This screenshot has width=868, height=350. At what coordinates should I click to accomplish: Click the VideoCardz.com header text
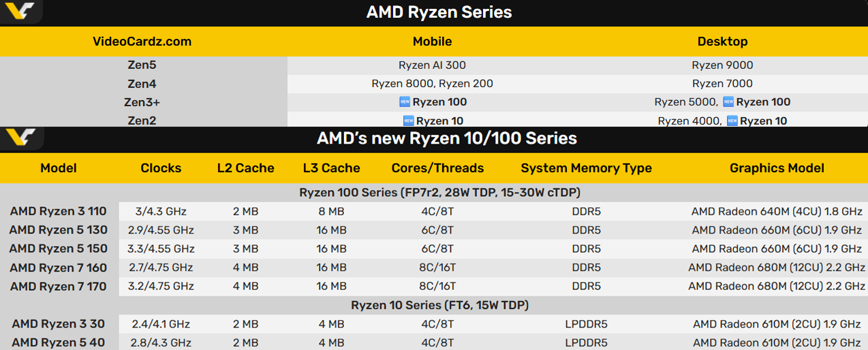pos(142,42)
